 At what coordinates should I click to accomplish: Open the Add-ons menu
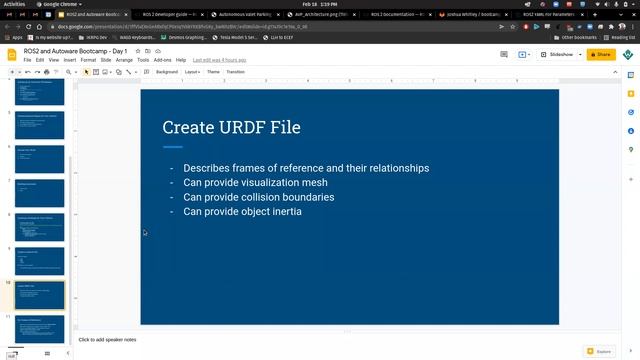coord(162,60)
